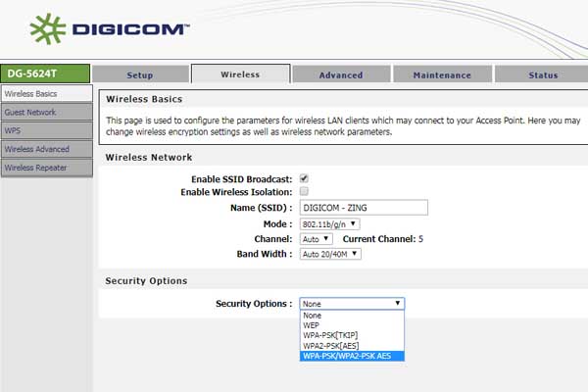Switch to the Advanced tab
This screenshot has height=392, width=588.
(341, 74)
